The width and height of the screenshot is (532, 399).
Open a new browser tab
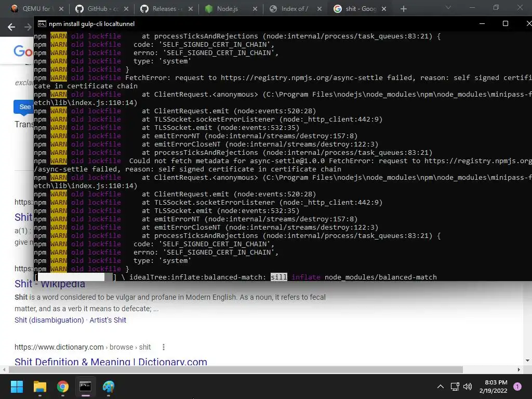tap(403, 9)
